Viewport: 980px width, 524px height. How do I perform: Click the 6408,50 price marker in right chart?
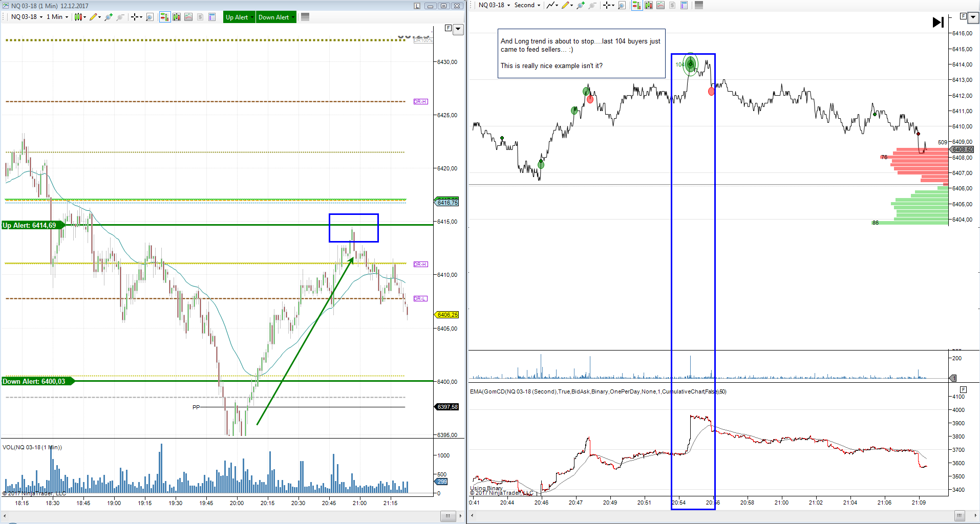tap(962, 149)
